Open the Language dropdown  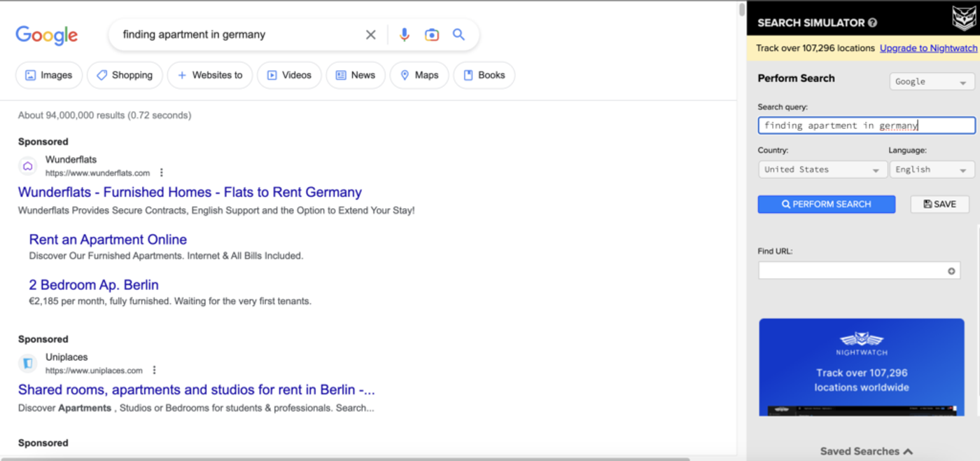click(x=932, y=169)
